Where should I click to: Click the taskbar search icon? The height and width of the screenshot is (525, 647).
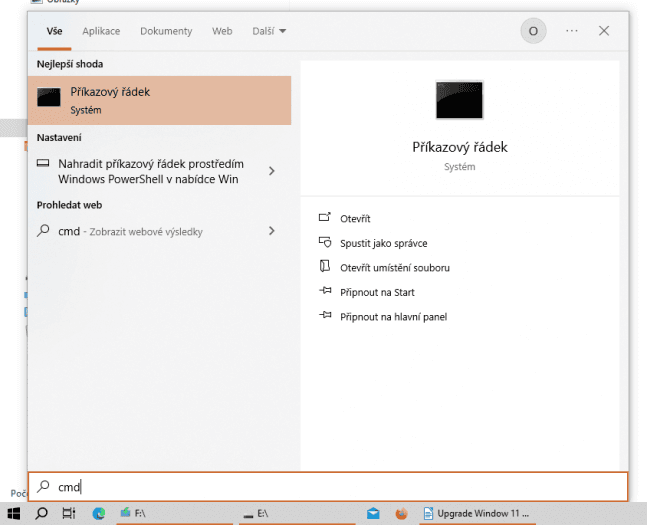point(41,513)
